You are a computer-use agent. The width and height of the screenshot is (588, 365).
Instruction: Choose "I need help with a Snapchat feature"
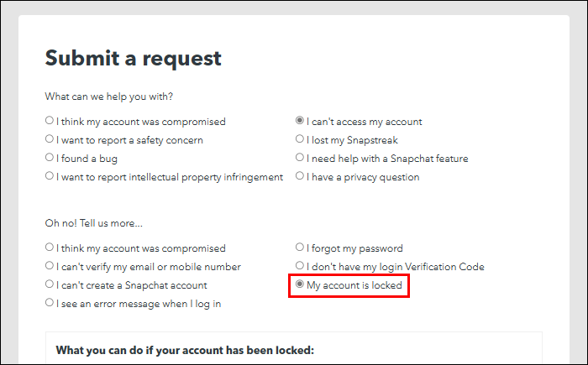[x=300, y=158]
